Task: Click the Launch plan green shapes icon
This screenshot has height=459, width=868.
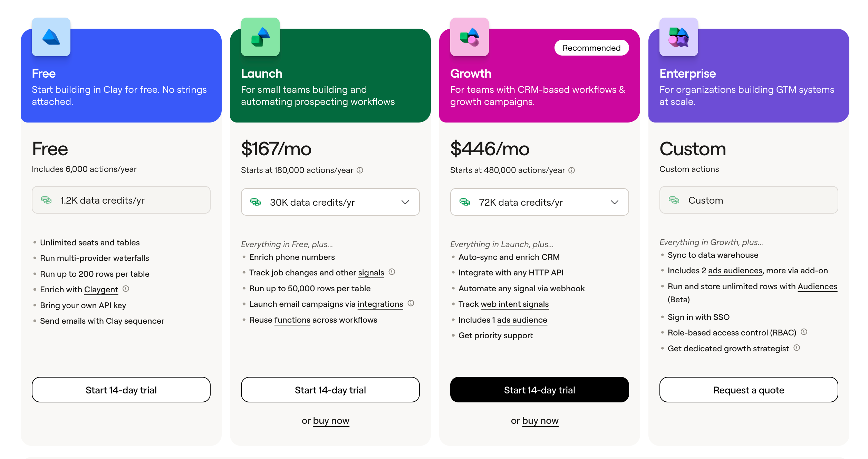Action: tap(260, 37)
